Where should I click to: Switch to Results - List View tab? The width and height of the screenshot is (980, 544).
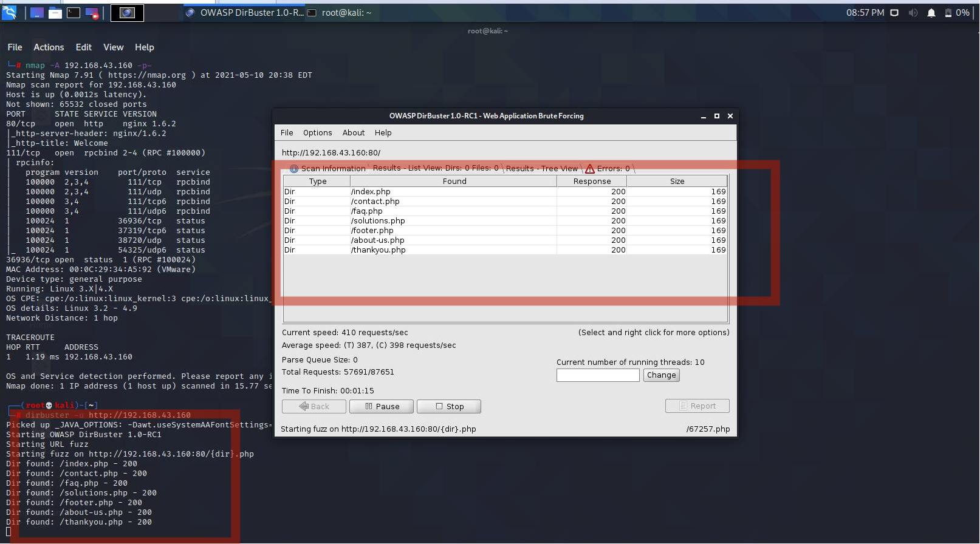[436, 168]
